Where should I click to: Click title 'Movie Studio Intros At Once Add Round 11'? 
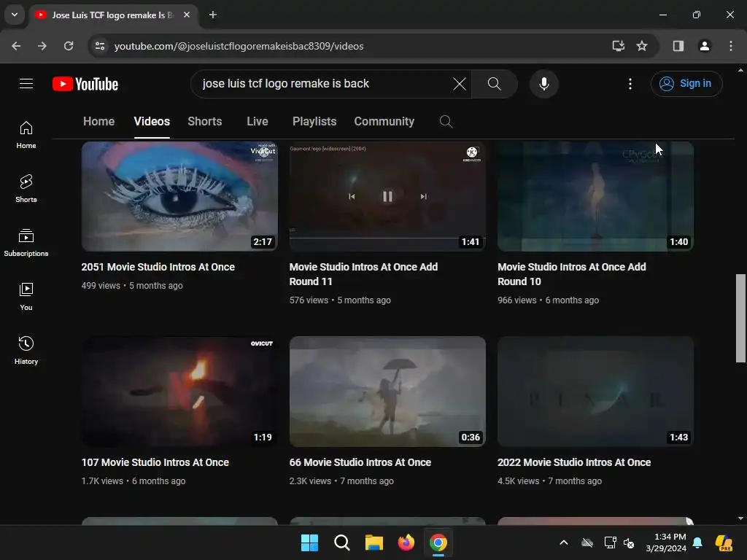coord(363,274)
